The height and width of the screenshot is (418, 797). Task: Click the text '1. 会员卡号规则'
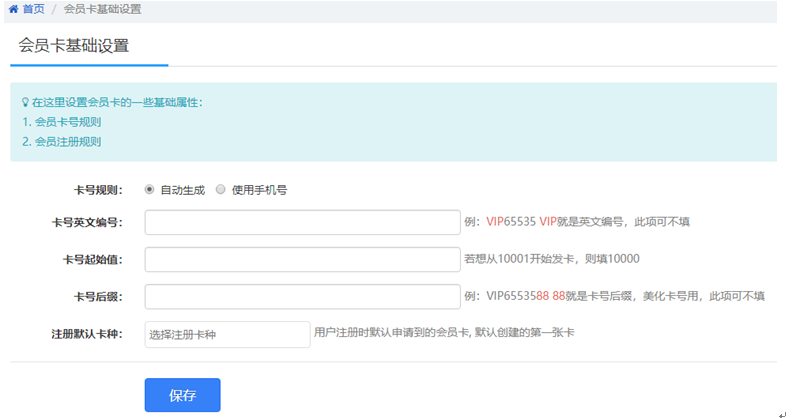point(62,122)
